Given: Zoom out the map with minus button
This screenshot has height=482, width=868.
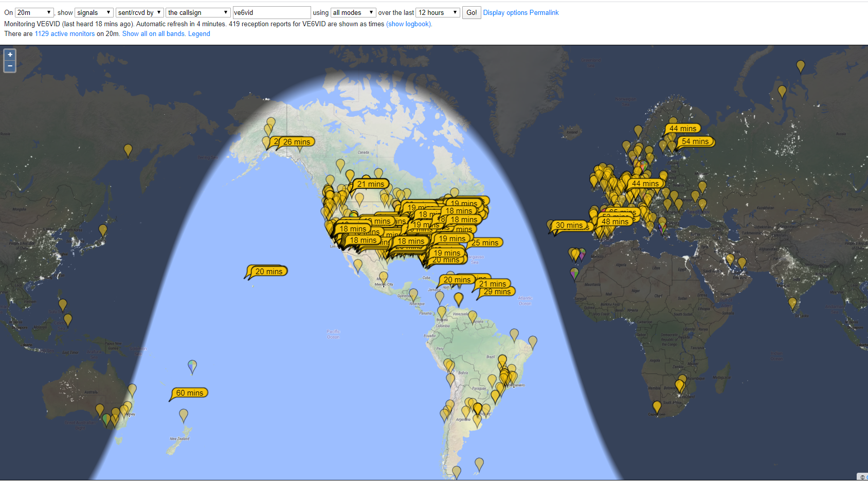Looking at the screenshot, I should 10,66.
